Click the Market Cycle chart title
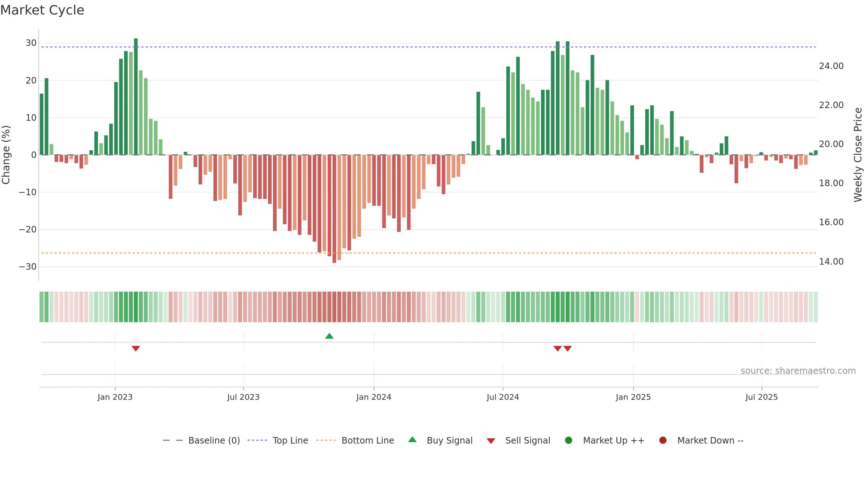Image resolution: width=868 pixels, height=488 pixels. [x=42, y=10]
